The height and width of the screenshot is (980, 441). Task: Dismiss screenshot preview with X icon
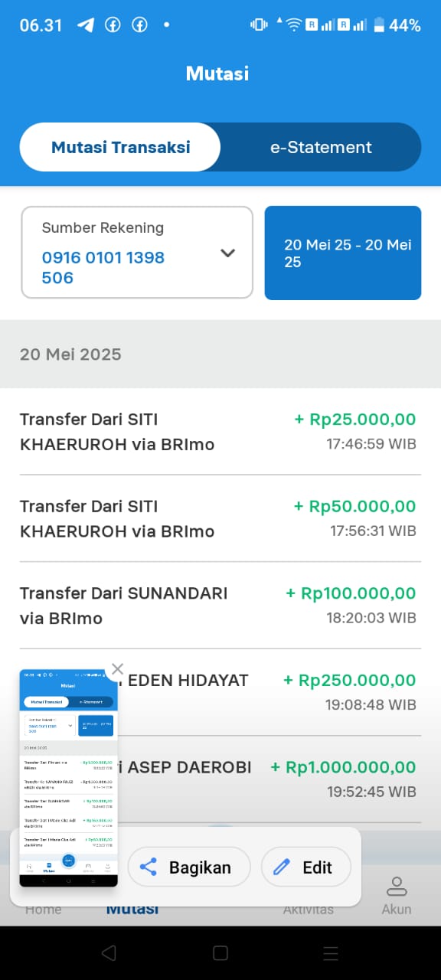pos(117,669)
